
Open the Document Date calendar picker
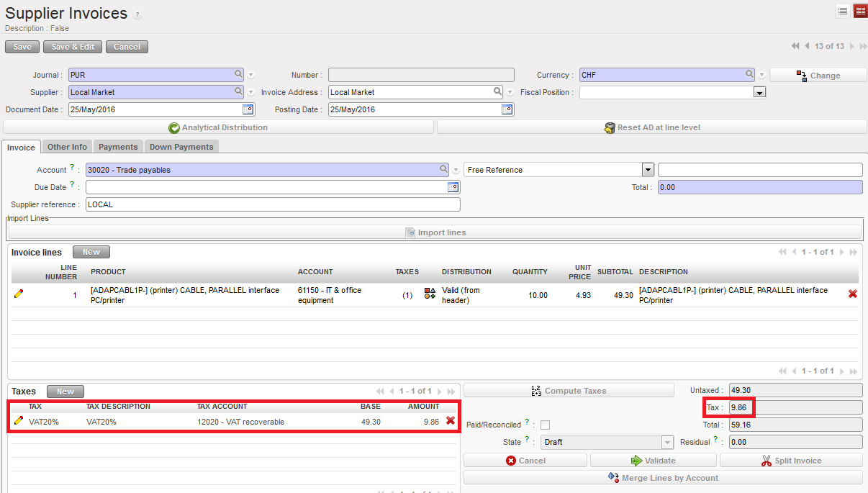point(248,109)
